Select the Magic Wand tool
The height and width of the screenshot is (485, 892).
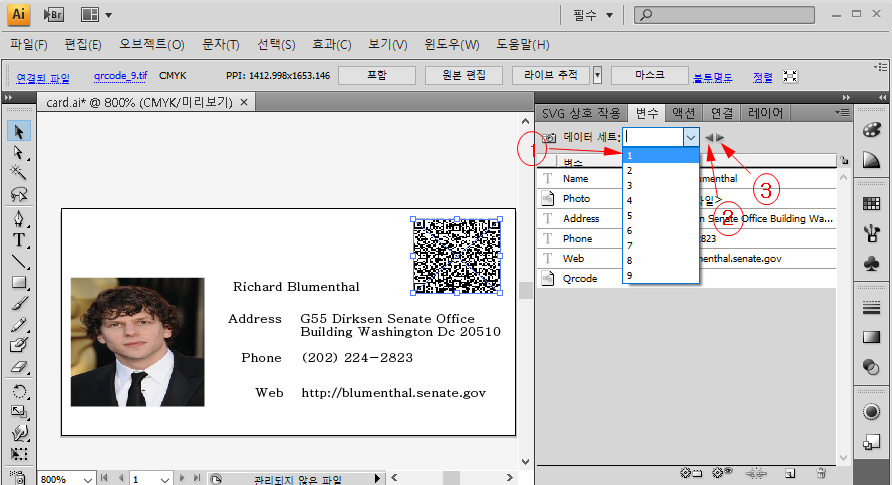pyautogui.click(x=18, y=173)
